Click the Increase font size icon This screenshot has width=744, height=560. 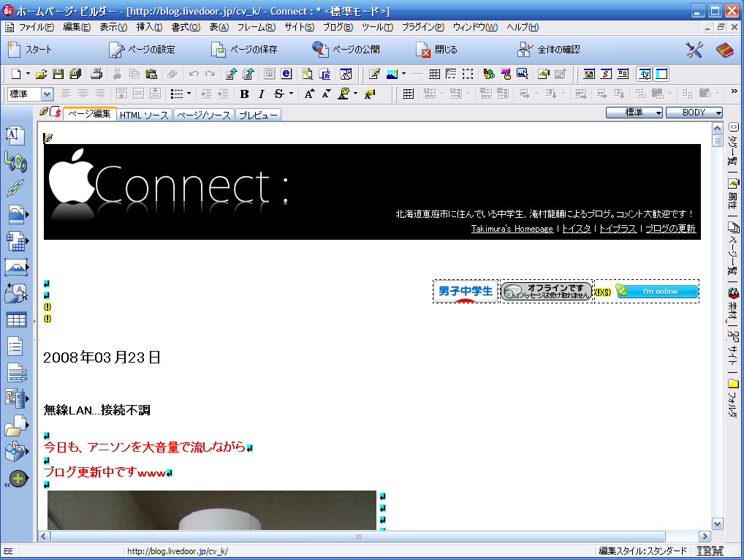(x=309, y=94)
